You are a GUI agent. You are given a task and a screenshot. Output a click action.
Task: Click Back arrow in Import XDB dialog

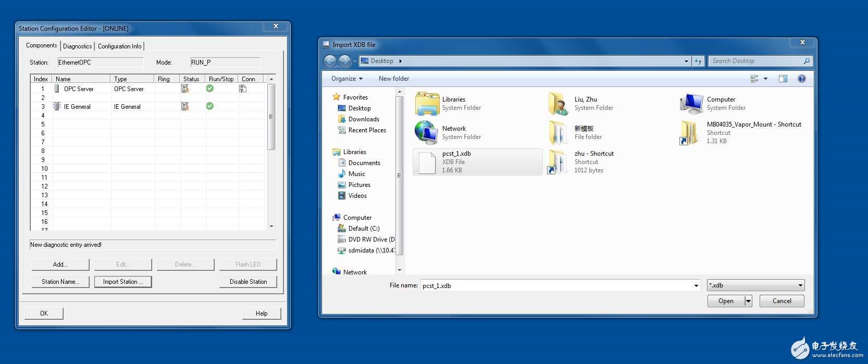click(x=330, y=61)
